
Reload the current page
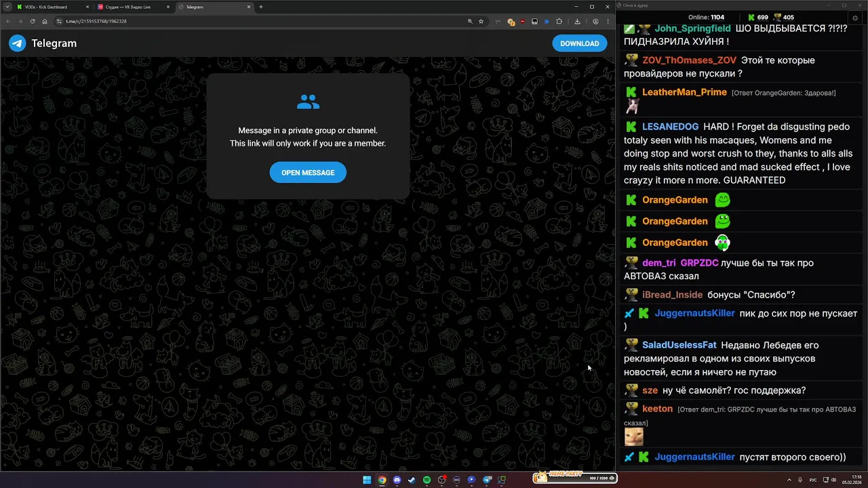[33, 21]
